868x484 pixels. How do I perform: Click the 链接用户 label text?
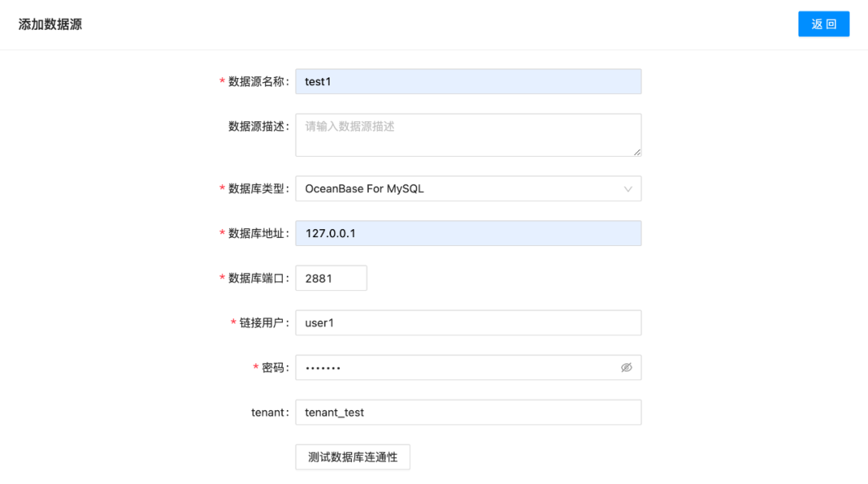[262, 323]
